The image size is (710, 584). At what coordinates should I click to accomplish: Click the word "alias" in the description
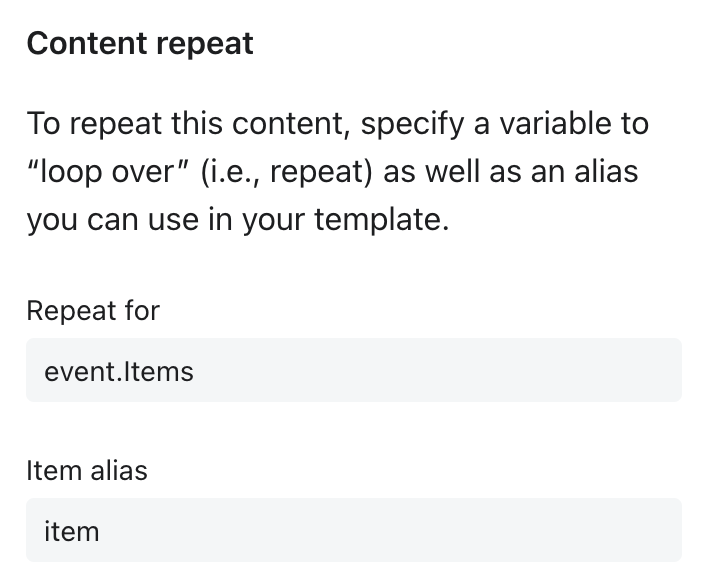(x=606, y=172)
